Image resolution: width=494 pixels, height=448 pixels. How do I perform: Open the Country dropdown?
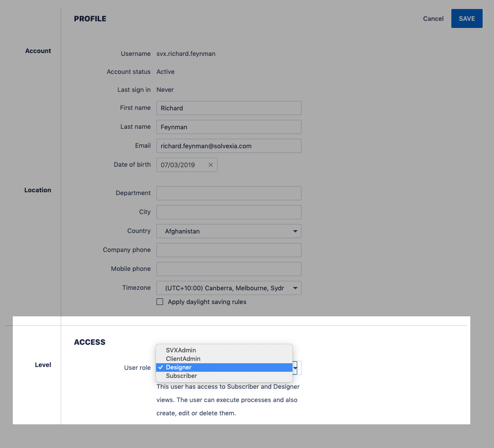pyautogui.click(x=229, y=231)
